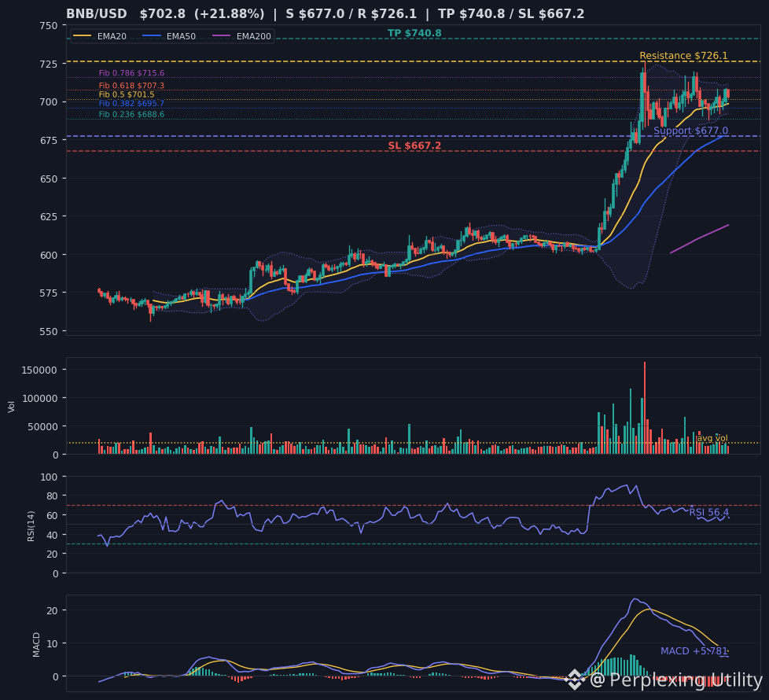
Task: Click the 100 tick on the RSI axis
Action: click(49, 477)
